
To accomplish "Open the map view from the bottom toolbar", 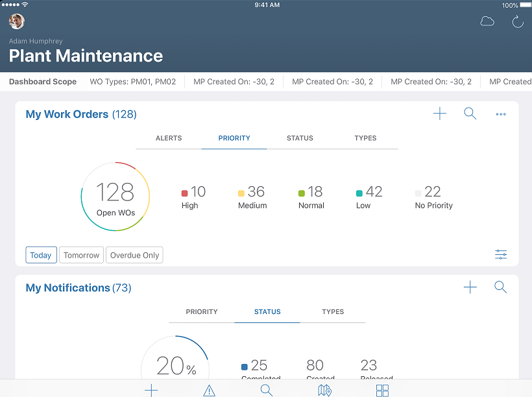I will [324, 390].
